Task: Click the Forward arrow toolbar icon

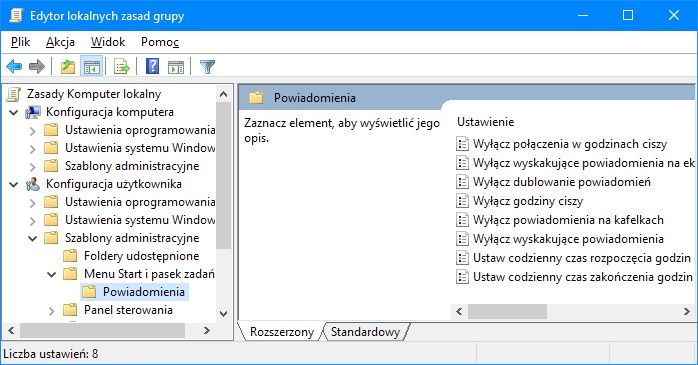Action: [37, 67]
